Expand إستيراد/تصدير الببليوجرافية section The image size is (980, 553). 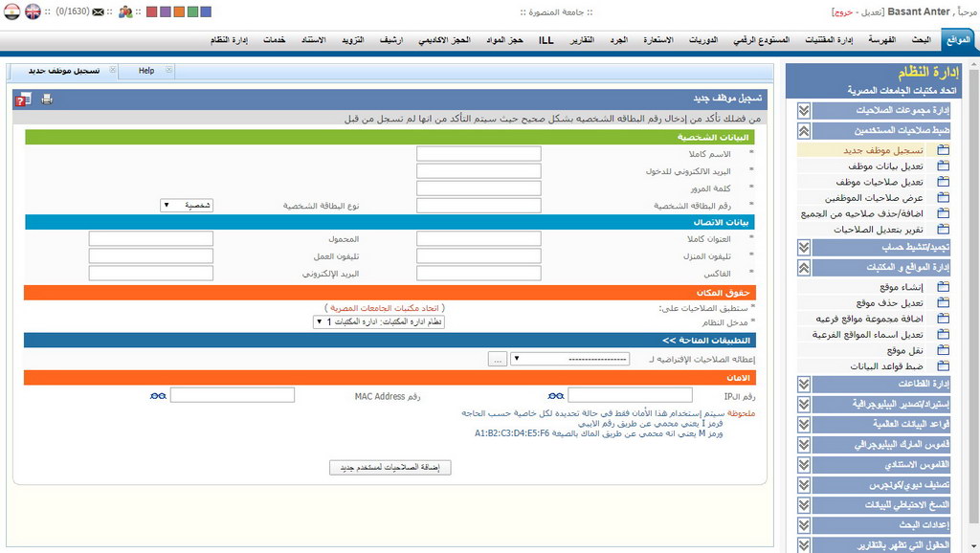(x=804, y=405)
